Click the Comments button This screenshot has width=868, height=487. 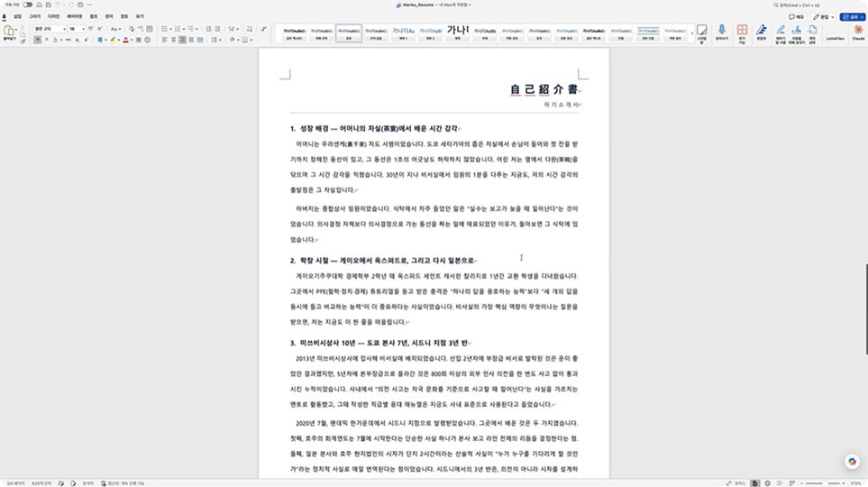tap(796, 17)
